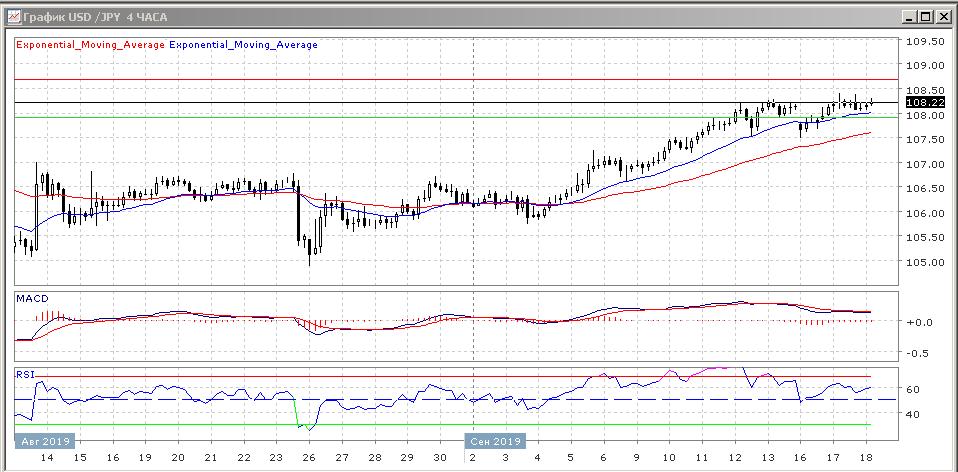The height and width of the screenshot is (472, 958).
Task: Click the RSI 40 axis value
Action: click(914, 414)
